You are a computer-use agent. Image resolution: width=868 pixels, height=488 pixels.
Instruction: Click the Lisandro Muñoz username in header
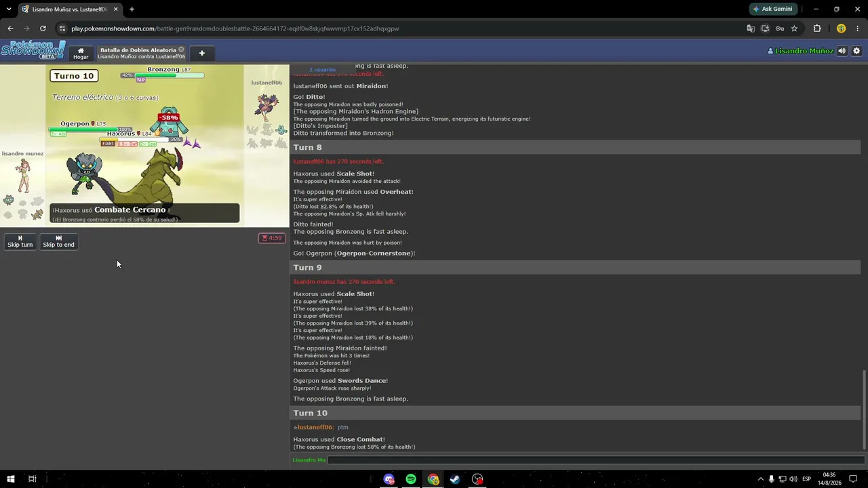point(800,51)
